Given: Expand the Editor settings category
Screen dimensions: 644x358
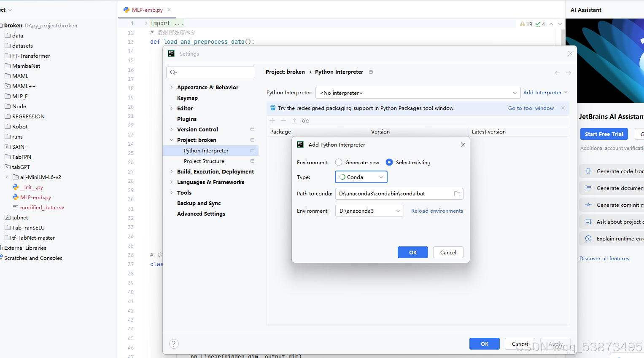Looking at the screenshot, I should 171,108.
